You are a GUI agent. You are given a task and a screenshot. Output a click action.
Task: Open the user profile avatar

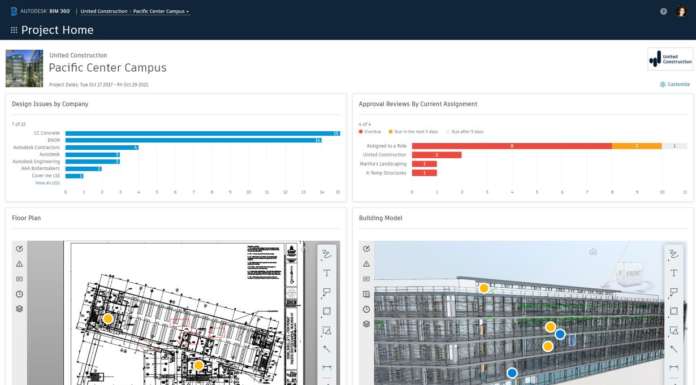(681, 12)
